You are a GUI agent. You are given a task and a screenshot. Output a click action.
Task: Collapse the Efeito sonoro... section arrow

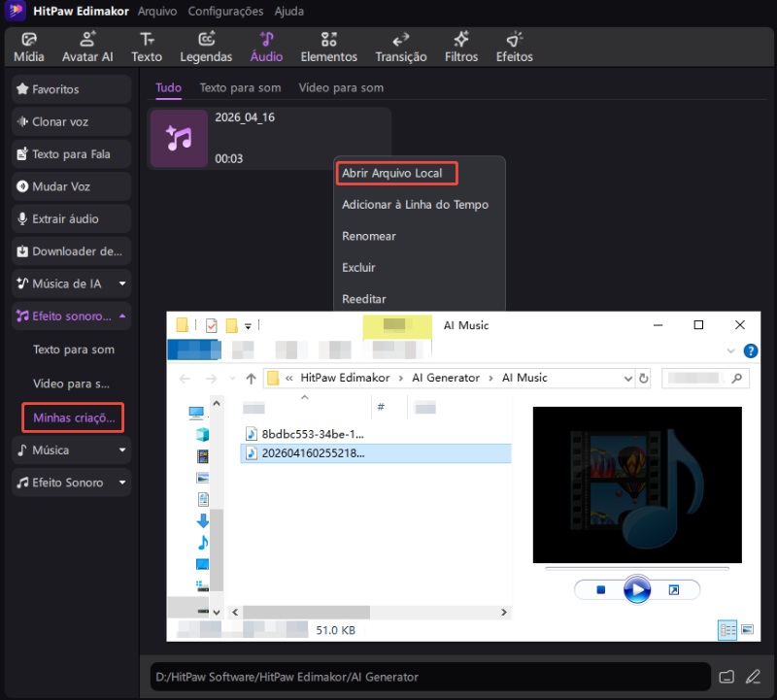click(x=122, y=317)
